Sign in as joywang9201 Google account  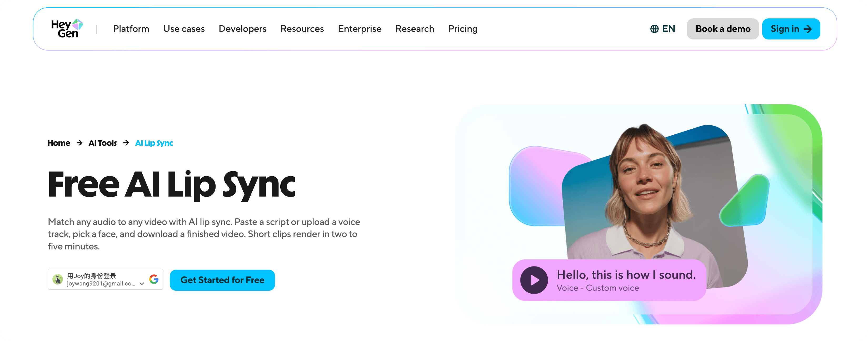pos(106,279)
